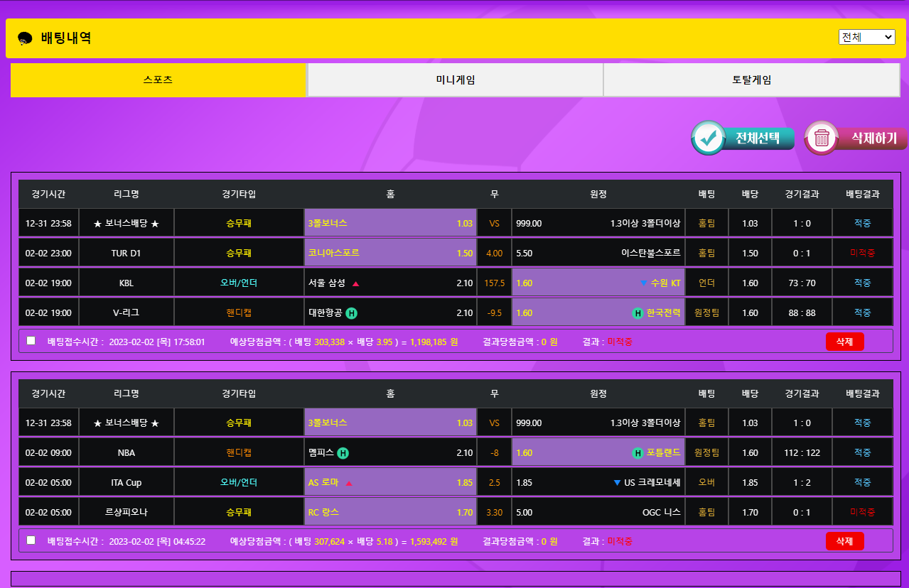Click the red up arrow beside 서울 삼성
909x588 pixels.
(355, 283)
